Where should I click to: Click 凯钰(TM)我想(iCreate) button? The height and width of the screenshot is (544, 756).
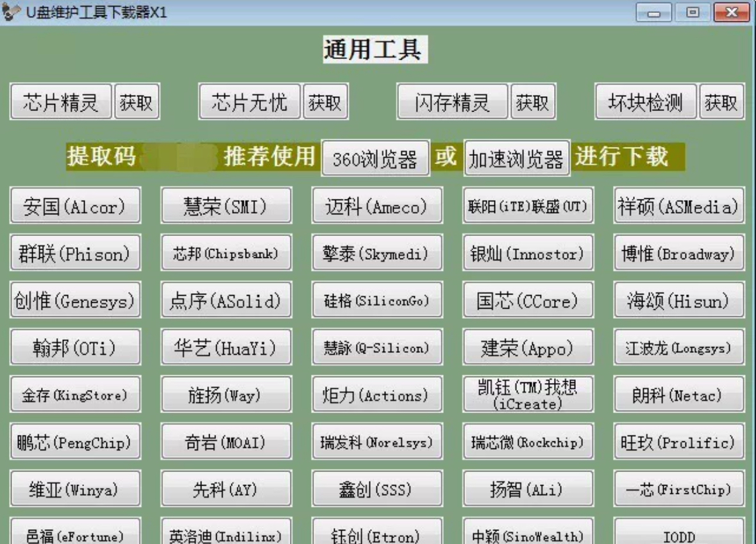(528, 395)
